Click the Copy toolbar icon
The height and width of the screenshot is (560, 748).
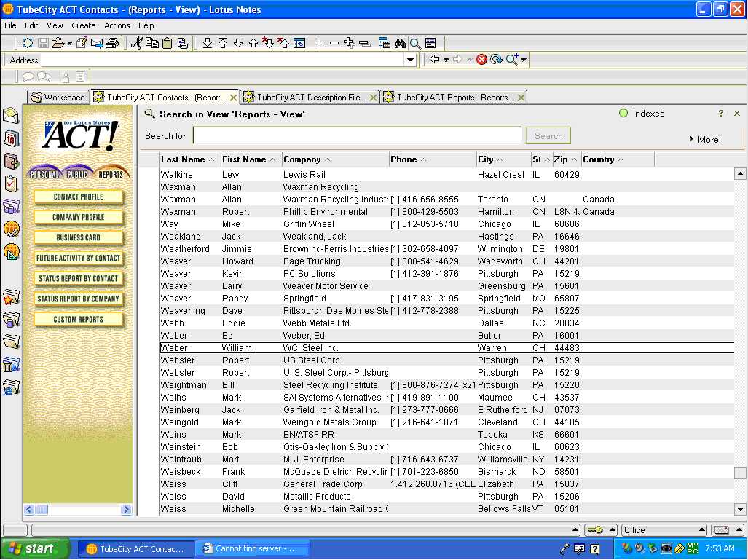click(x=152, y=44)
